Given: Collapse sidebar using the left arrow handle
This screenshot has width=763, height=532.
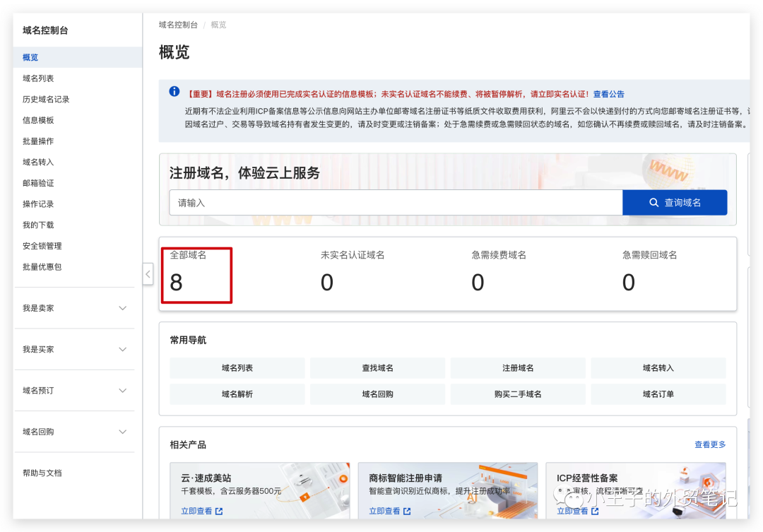Looking at the screenshot, I should (x=148, y=274).
